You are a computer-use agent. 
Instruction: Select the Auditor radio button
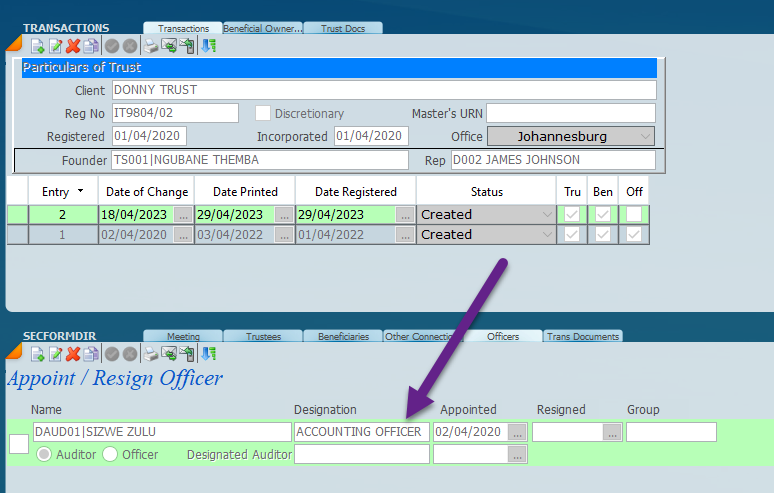click(x=44, y=454)
